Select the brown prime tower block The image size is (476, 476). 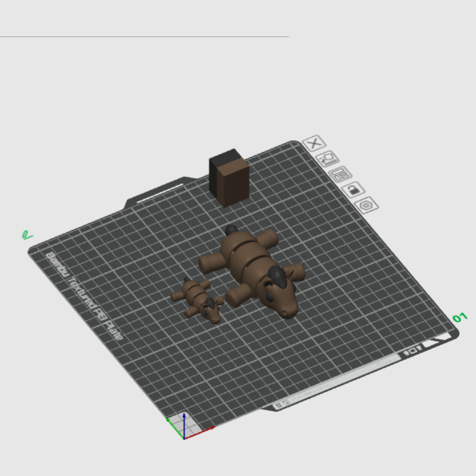click(229, 178)
